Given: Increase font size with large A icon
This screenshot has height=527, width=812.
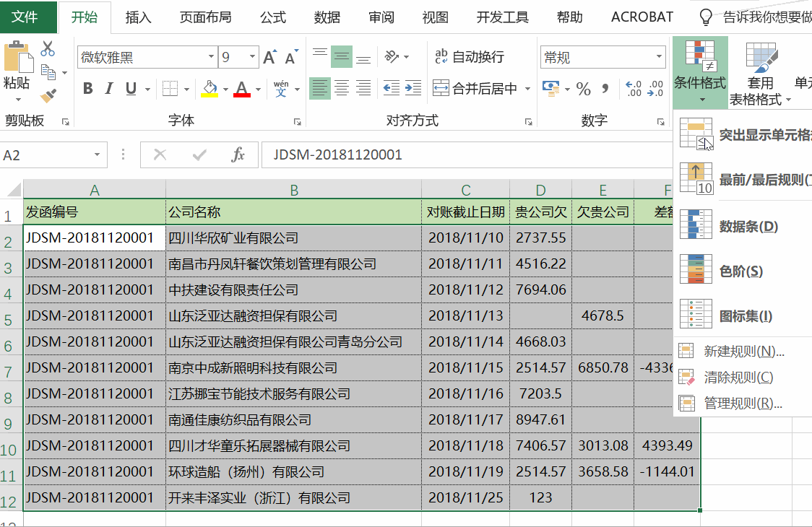Looking at the screenshot, I should pos(269,57).
